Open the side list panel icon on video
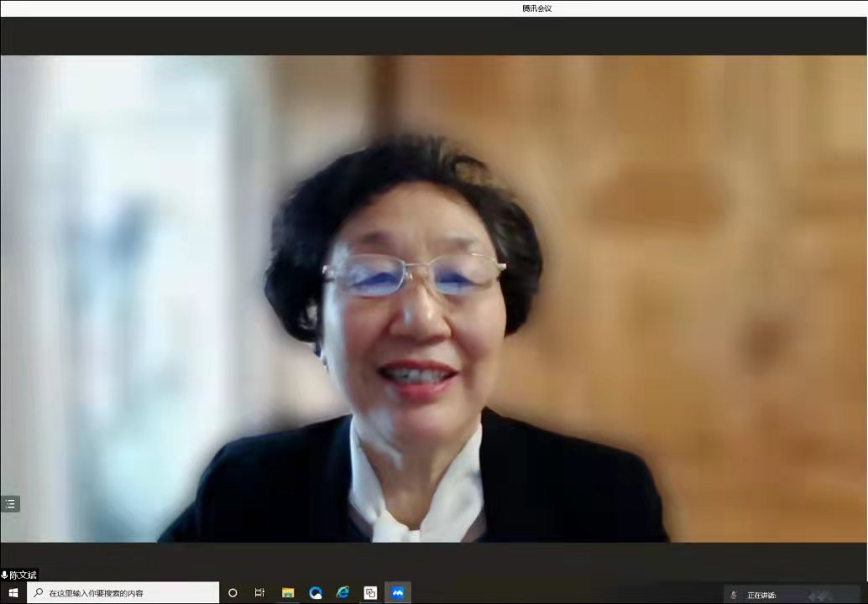 10,504
